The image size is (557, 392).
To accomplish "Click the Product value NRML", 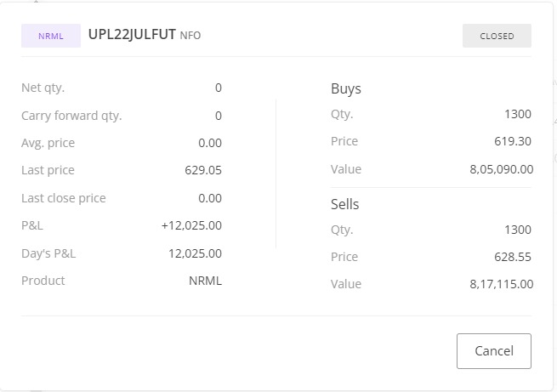I will (x=205, y=281).
